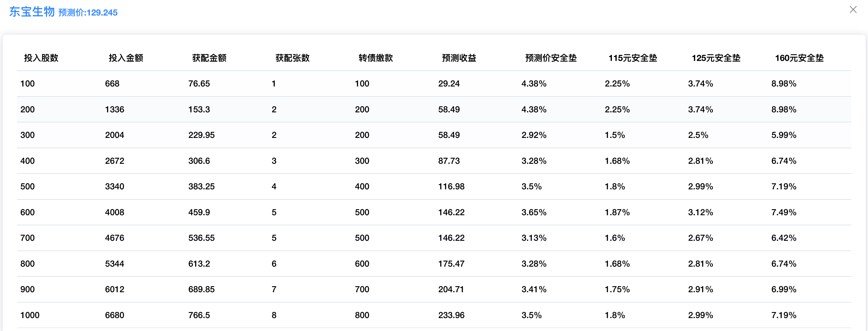Click the 预测价:129.245 label
This screenshot has height=331, width=868.
(88, 13)
